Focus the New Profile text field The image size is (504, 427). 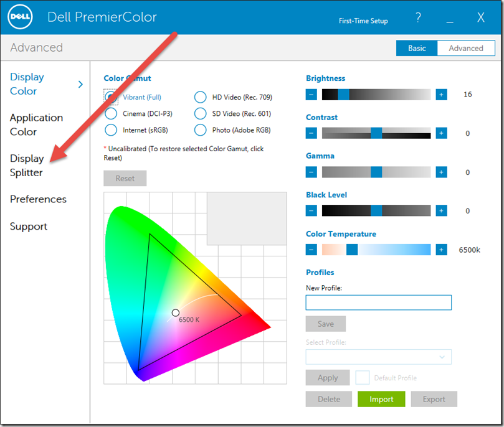(378, 303)
